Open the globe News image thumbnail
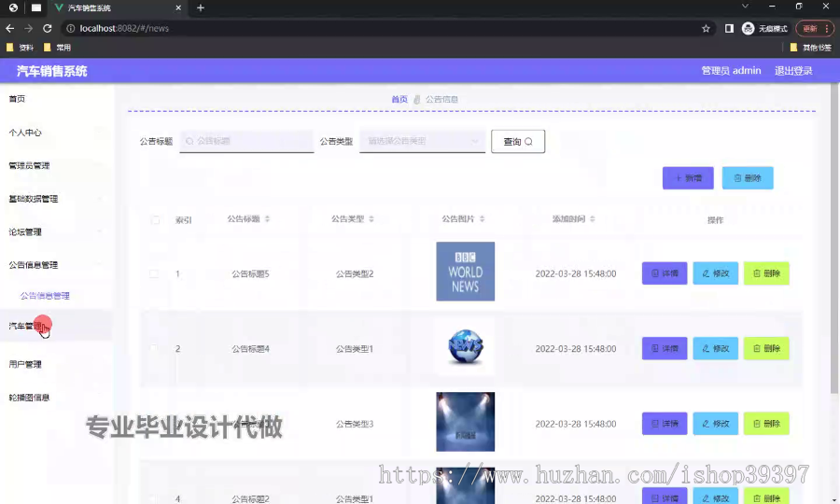 pos(465,346)
